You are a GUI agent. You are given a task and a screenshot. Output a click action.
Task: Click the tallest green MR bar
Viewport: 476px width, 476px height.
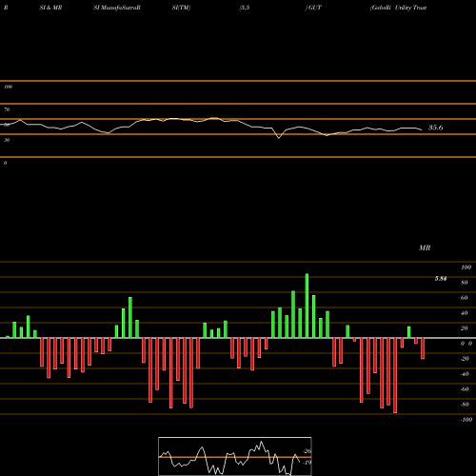[307, 306]
